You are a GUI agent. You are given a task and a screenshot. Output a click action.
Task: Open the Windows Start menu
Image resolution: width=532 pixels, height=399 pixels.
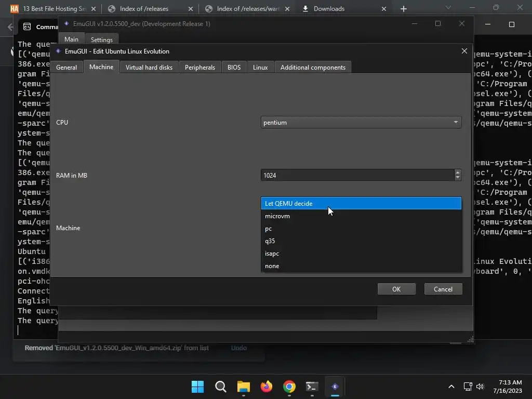(x=197, y=387)
